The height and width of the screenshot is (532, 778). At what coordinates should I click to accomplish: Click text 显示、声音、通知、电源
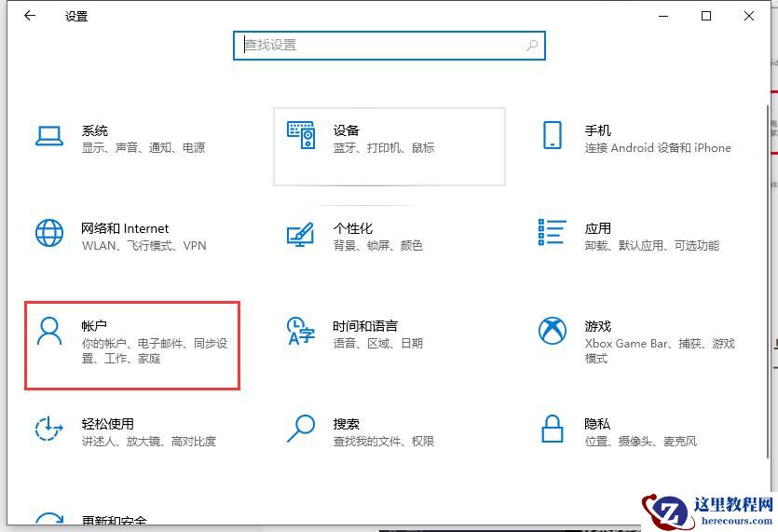[x=143, y=148]
